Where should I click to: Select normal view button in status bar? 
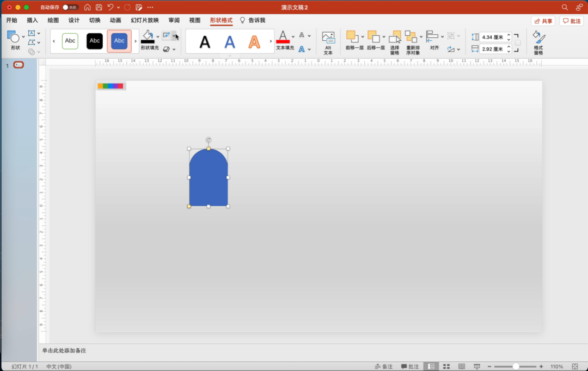pyautogui.click(x=431, y=367)
